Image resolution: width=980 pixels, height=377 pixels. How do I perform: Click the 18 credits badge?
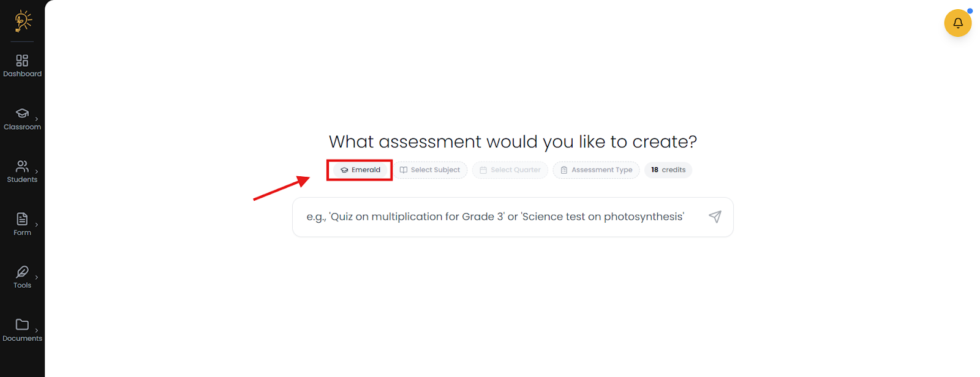(x=668, y=170)
